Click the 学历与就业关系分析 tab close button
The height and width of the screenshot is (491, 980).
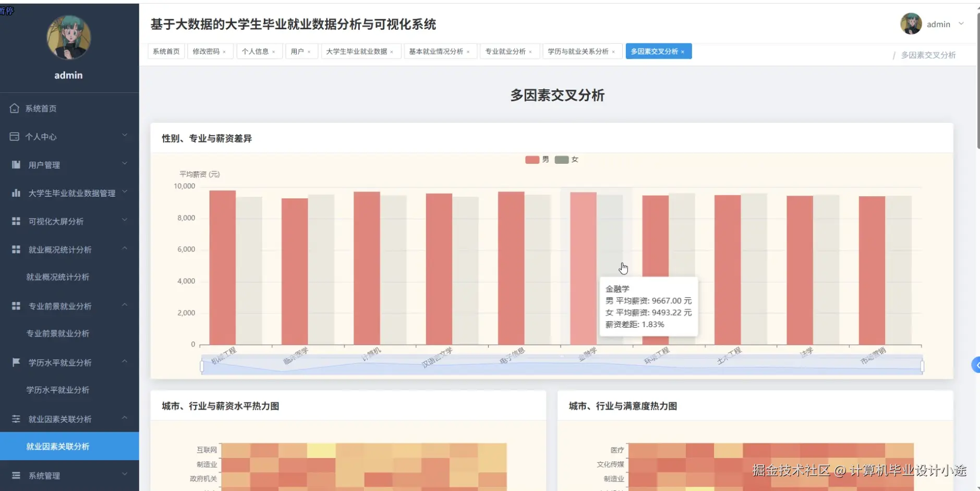pos(614,51)
